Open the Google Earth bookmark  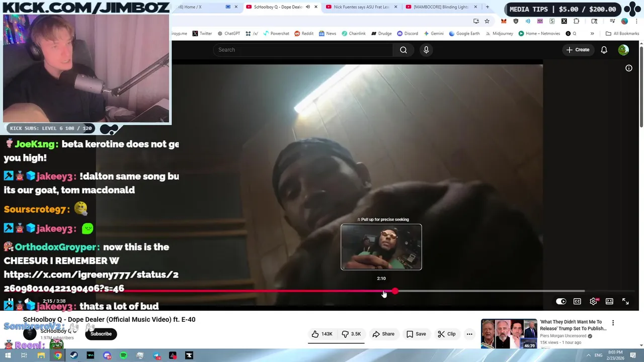coord(464,34)
